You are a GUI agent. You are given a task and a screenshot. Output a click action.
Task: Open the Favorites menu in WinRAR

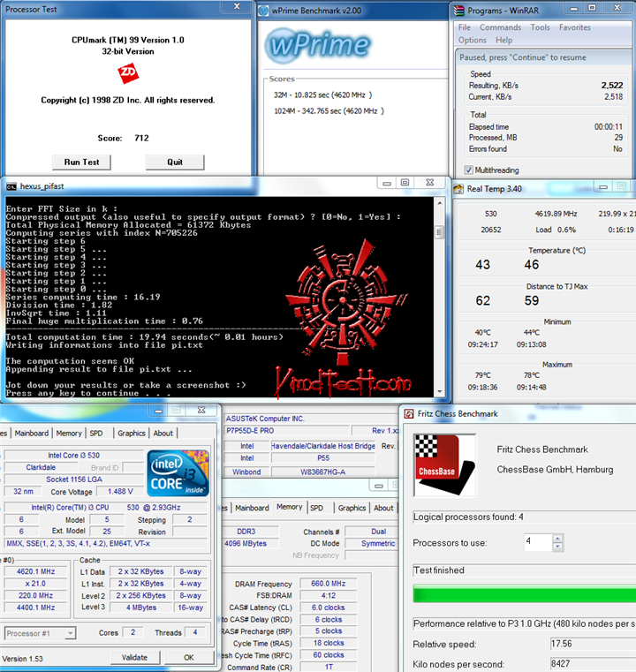pos(575,27)
